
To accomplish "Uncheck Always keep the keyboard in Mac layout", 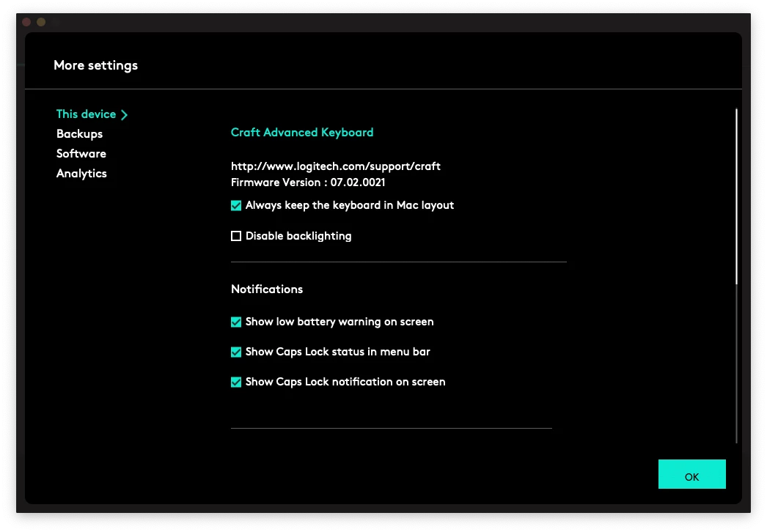I will [x=236, y=206].
